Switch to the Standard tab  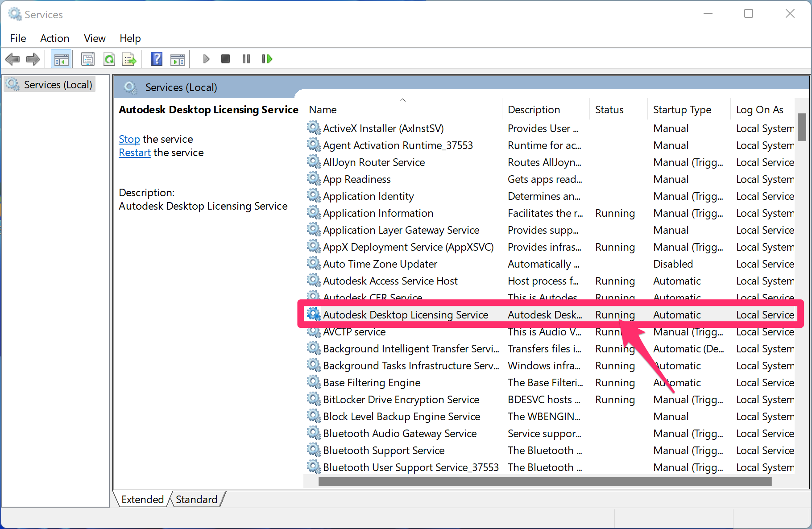coord(196,499)
